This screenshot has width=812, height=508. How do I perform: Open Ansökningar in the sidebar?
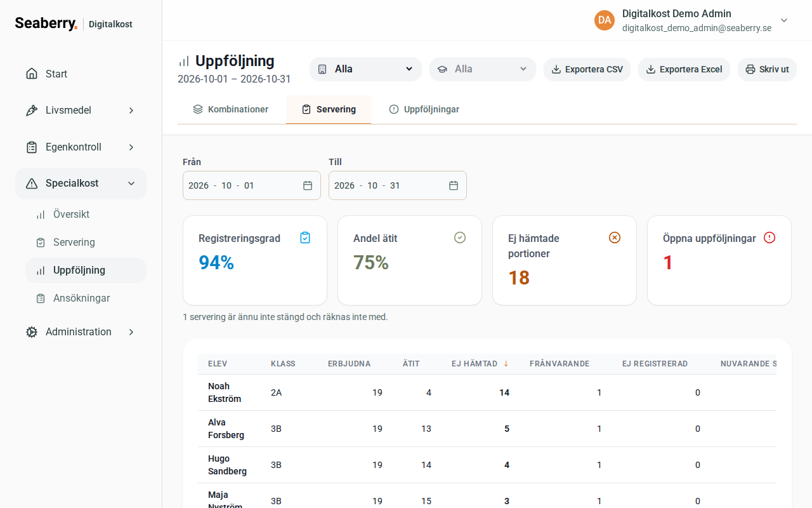(x=86, y=298)
